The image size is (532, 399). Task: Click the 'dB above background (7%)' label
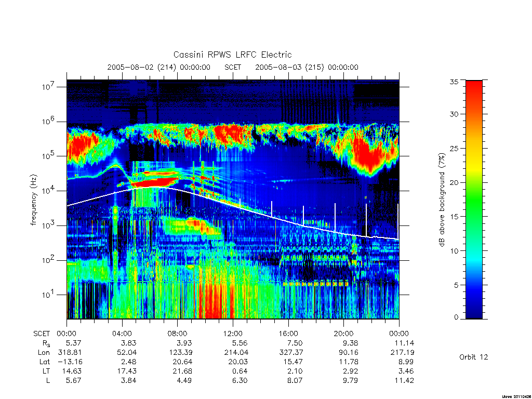tap(442, 199)
